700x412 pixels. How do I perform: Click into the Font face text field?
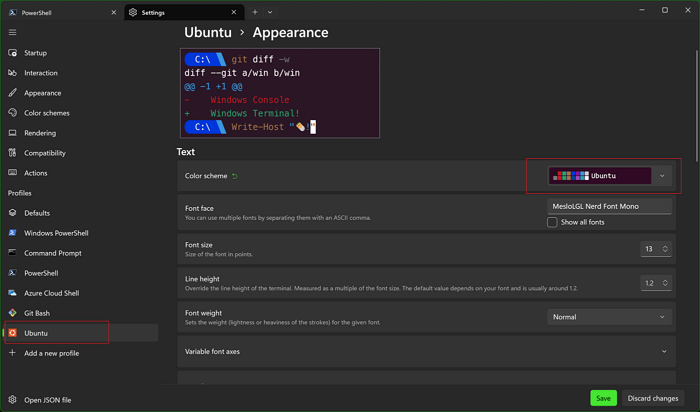coord(609,206)
